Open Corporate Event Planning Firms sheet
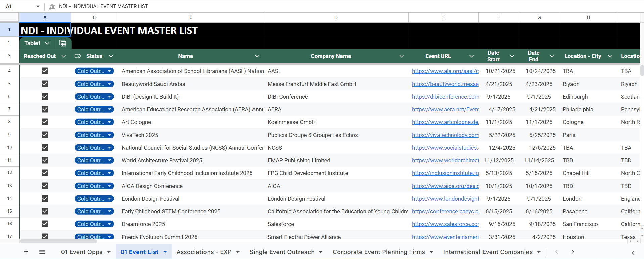The image size is (644, 259). point(379,252)
